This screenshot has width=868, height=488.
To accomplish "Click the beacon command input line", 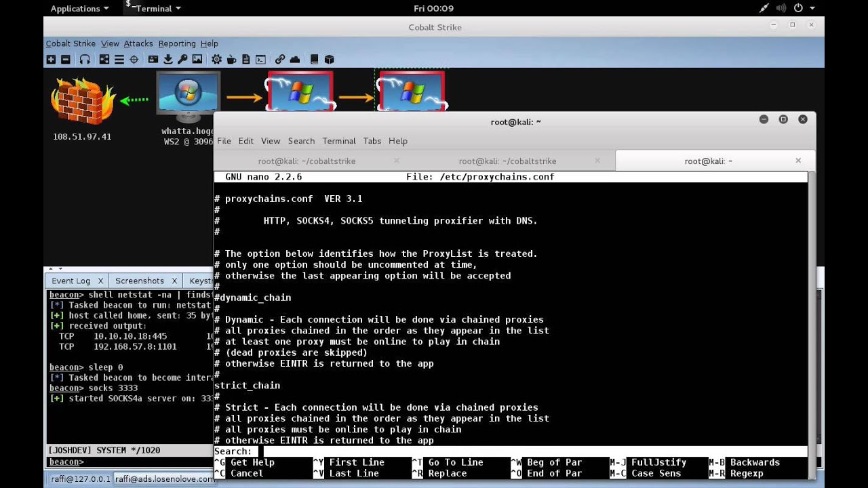I will (x=129, y=462).
